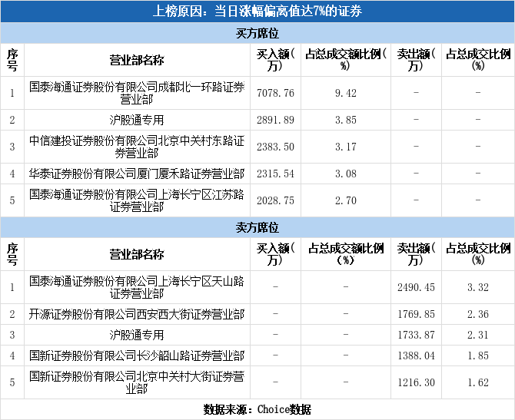This screenshot has height=420, width=515.
Task: Click percentage value 3.32
Action: pos(478,287)
